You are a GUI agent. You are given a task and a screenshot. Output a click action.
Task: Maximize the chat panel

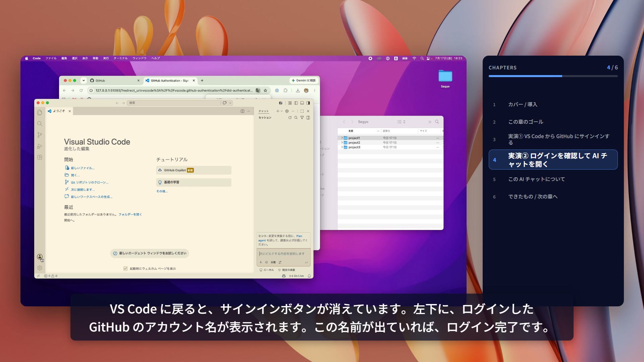click(302, 111)
